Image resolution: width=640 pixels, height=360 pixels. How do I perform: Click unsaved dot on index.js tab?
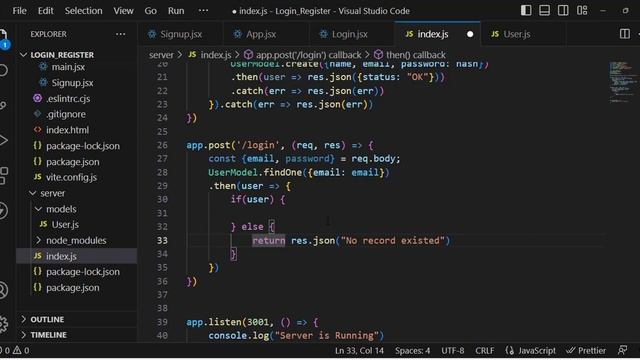[470, 34]
